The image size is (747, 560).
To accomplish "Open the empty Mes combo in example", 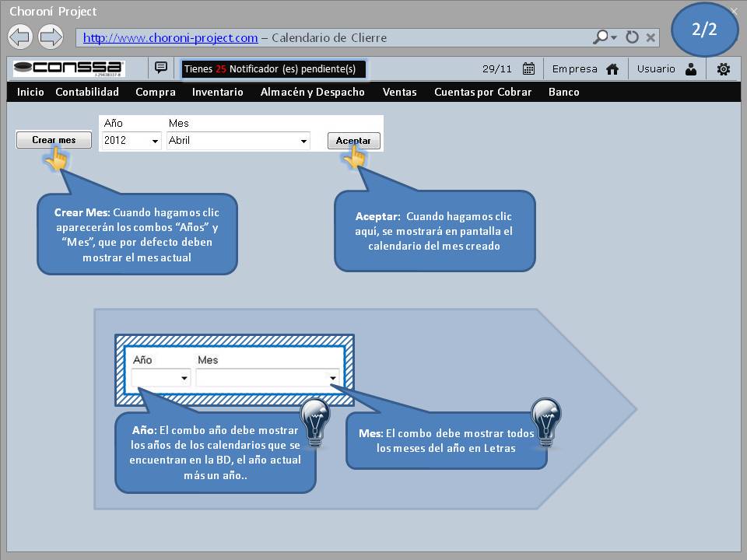I will 267,378.
